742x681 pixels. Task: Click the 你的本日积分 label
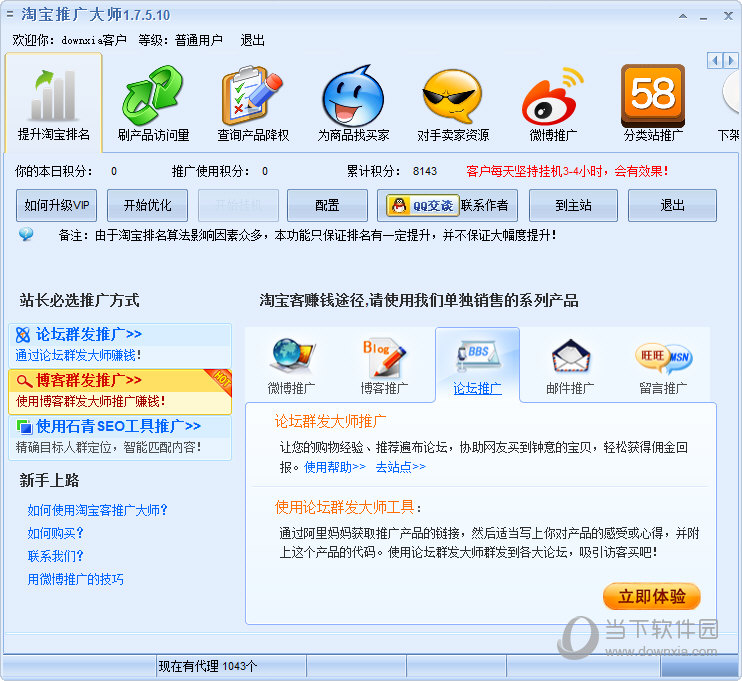(x=54, y=171)
